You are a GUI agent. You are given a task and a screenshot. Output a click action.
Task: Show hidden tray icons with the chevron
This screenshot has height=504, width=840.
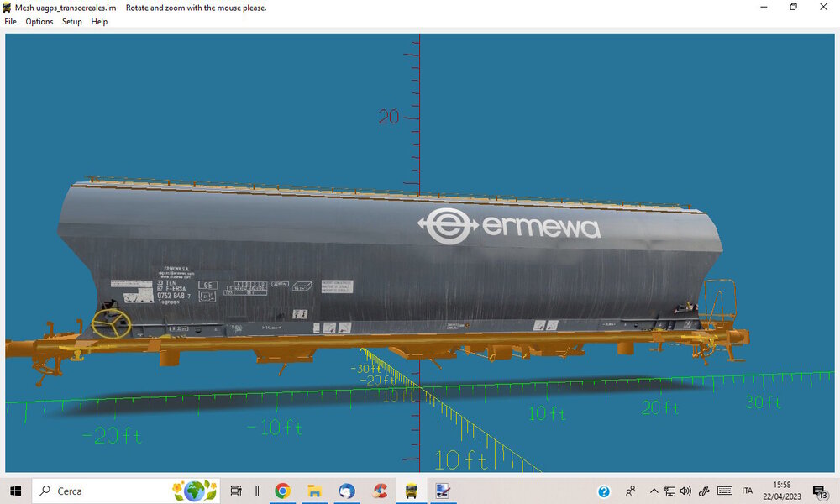point(654,491)
